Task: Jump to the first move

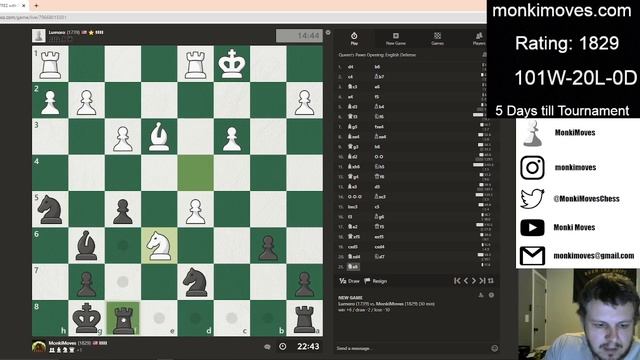Action: click(x=457, y=281)
